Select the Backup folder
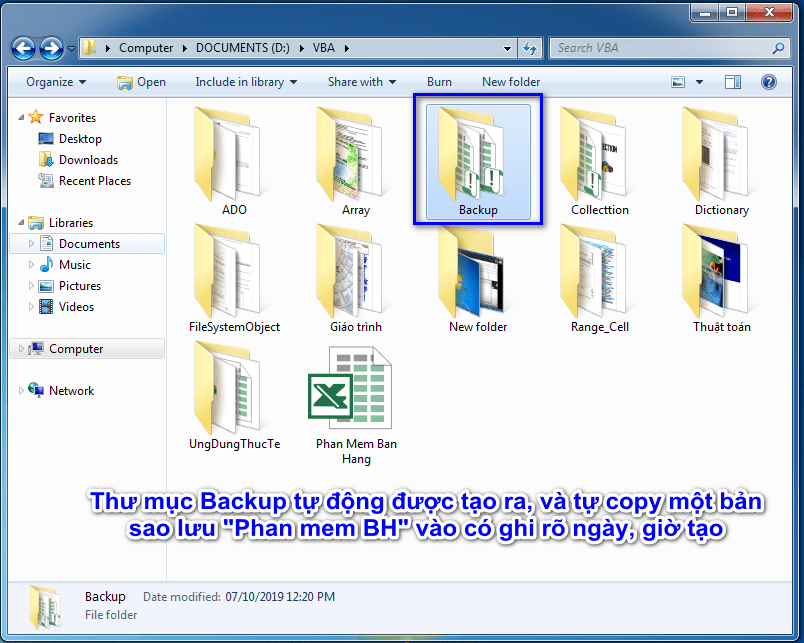Viewport: 804px width, 643px height. click(478, 161)
